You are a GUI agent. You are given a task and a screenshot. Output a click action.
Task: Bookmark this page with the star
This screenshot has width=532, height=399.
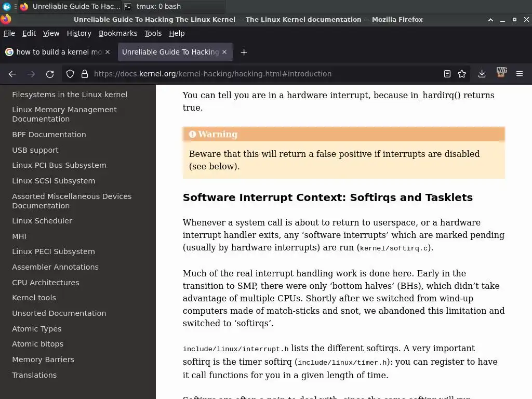coord(462,74)
